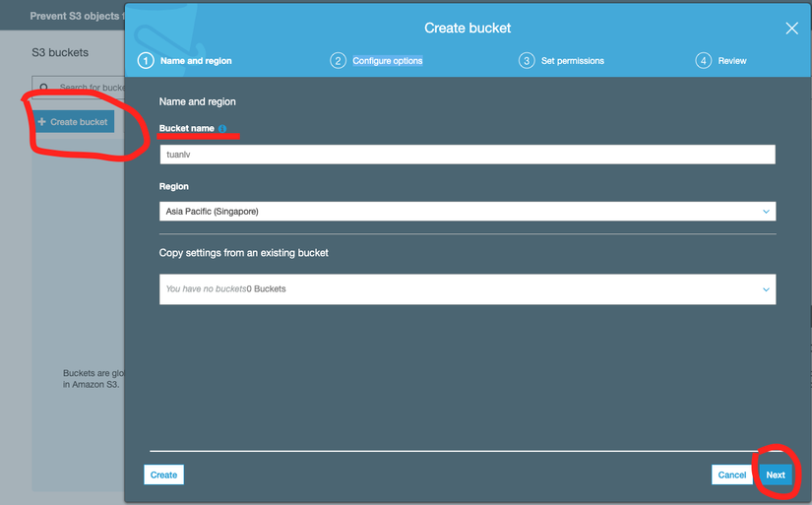
Task: Expand the Region dropdown arrow
Action: (x=766, y=212)
